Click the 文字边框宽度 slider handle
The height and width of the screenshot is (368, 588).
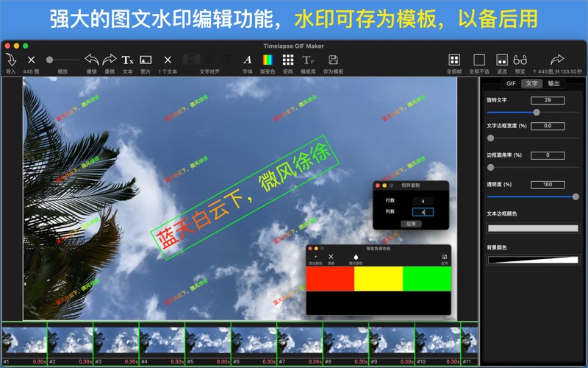[x=490, y=138]
